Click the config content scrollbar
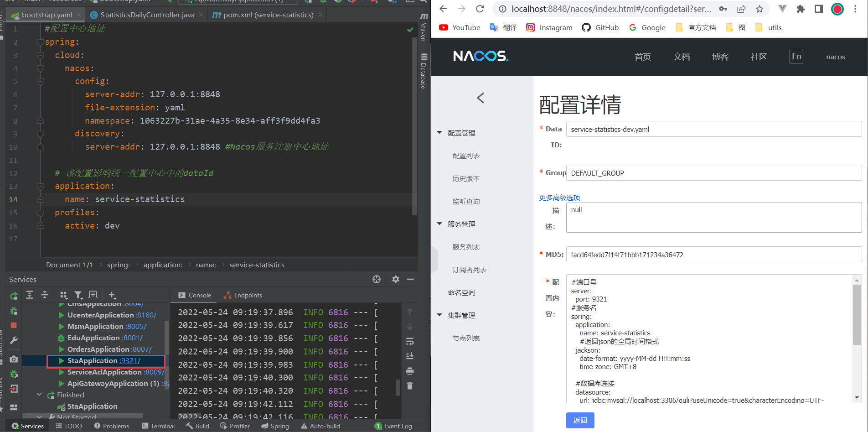This screenshot has width=868, height=432. point(857,315)
